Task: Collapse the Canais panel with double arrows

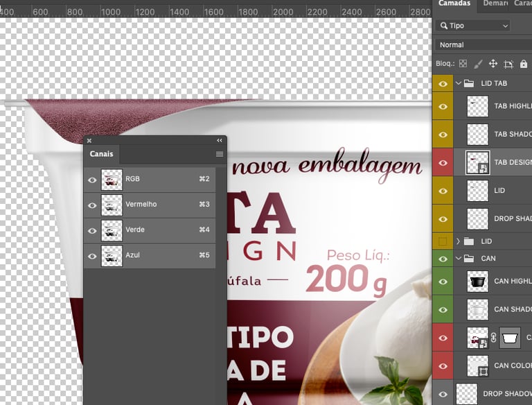Action: click(220, 140)
